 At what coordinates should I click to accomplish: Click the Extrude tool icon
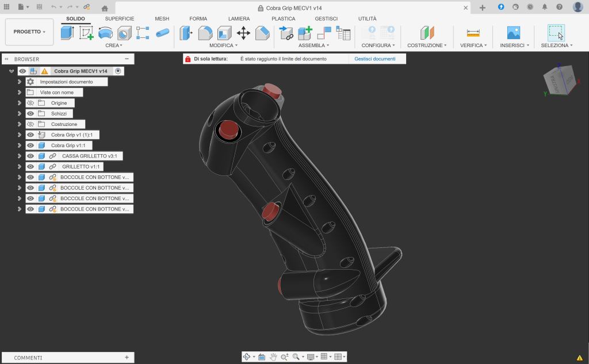[x=67, y=33]
